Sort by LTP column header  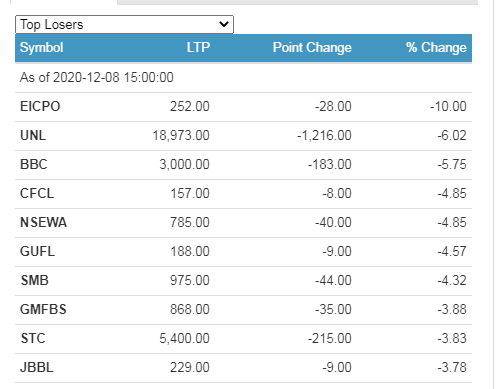pos(198,47)
